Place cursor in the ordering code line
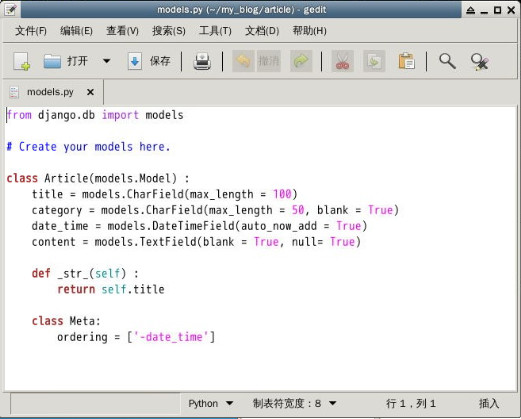This screenshot has width=521, height=419. pyautogui.click(x=136, y=337)
